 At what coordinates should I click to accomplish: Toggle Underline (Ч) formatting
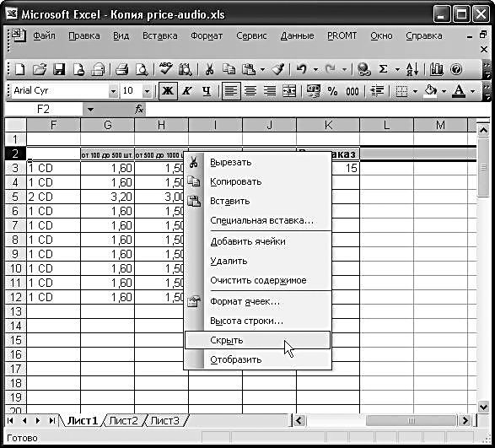207,91
